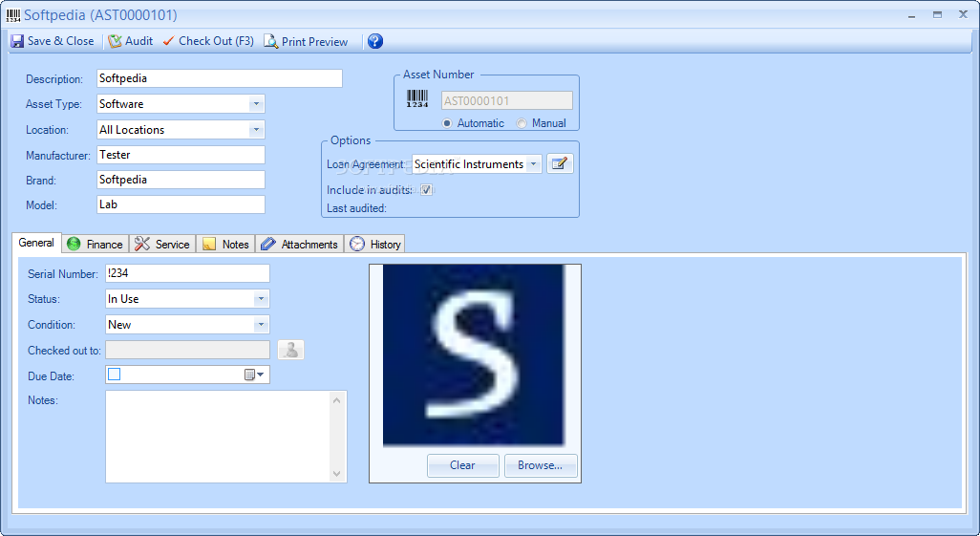Click the Clear image button

[462, 465]
